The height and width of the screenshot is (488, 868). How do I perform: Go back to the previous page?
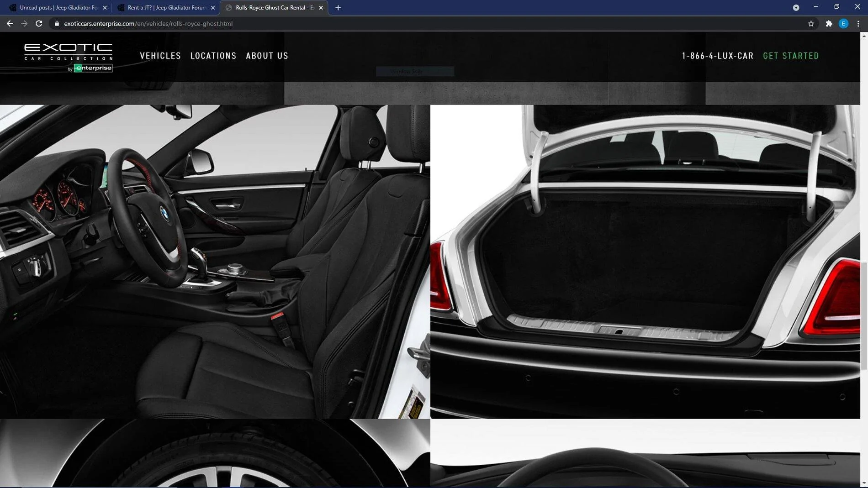(x=10, y=23)
